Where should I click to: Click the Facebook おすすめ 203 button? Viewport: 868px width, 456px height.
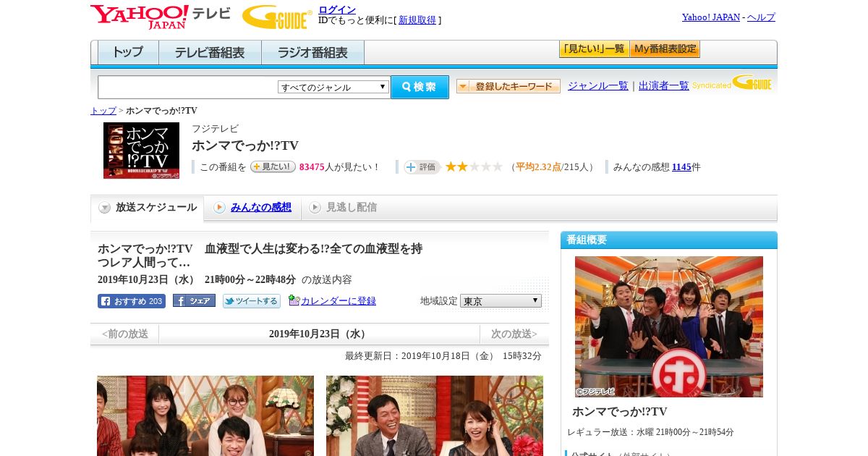coord(132,301)
